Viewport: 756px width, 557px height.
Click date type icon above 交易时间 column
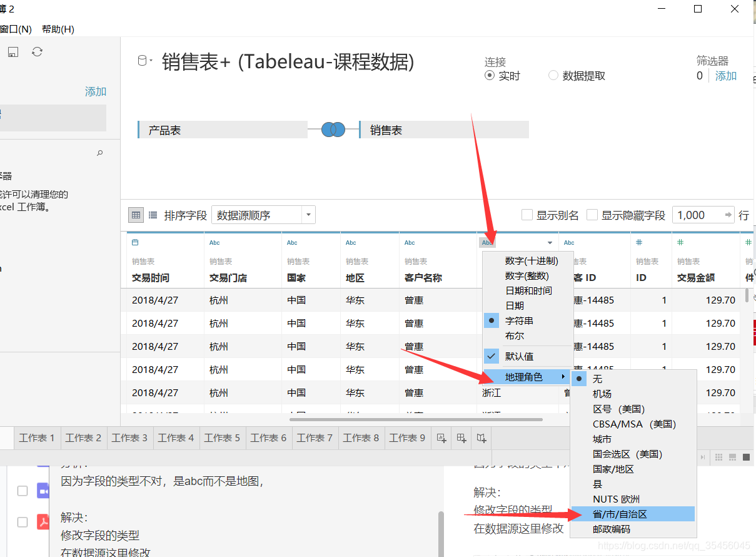[x=135, y=242]
